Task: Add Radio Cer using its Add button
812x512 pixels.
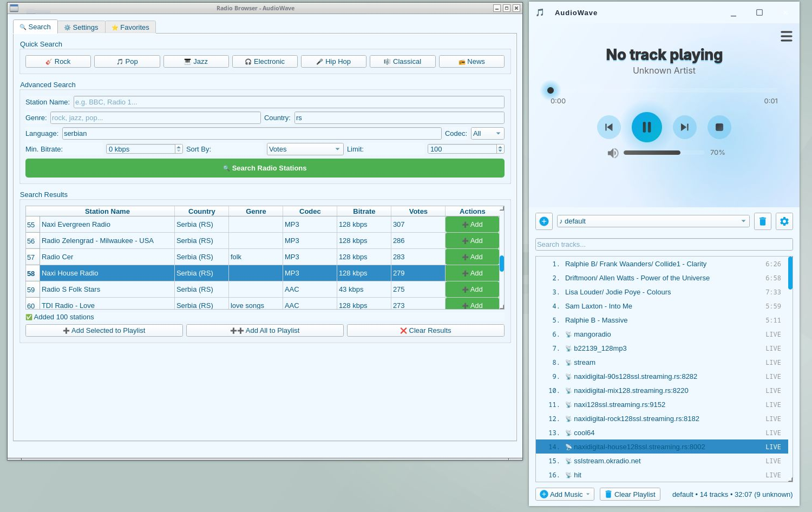Action: coord(472,257)
